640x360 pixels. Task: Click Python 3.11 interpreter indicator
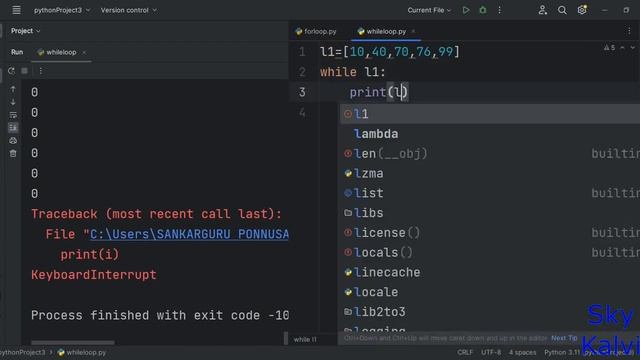point(562,352)
